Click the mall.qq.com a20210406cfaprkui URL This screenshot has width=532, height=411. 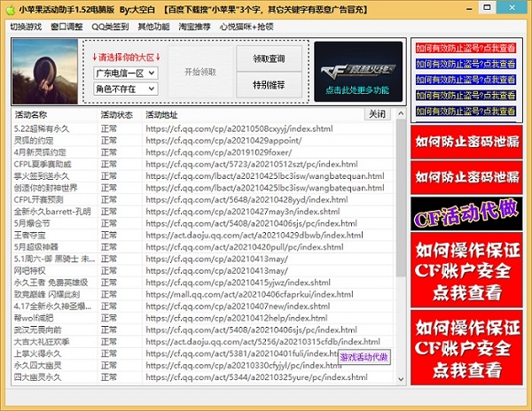click(x=249, y=294)
